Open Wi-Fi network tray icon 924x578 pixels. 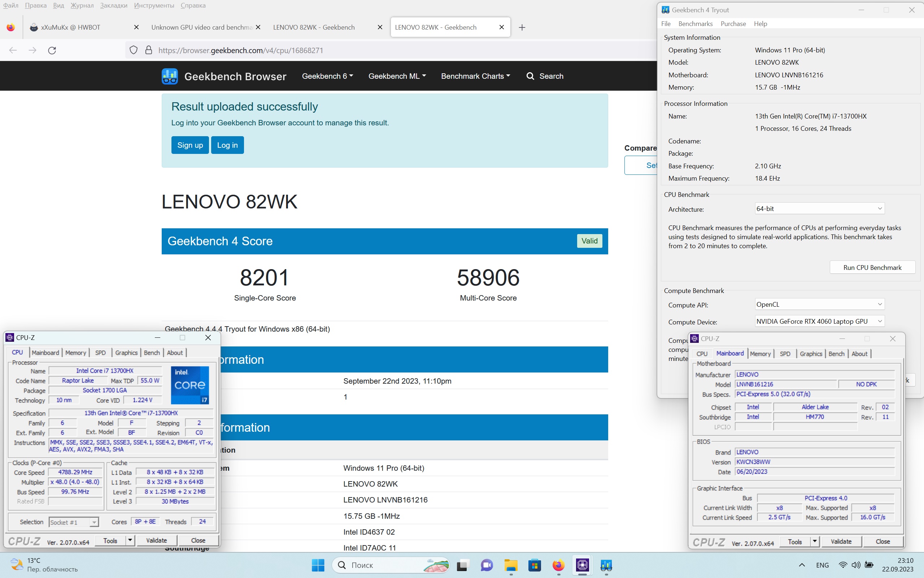[x=843, y=565]
